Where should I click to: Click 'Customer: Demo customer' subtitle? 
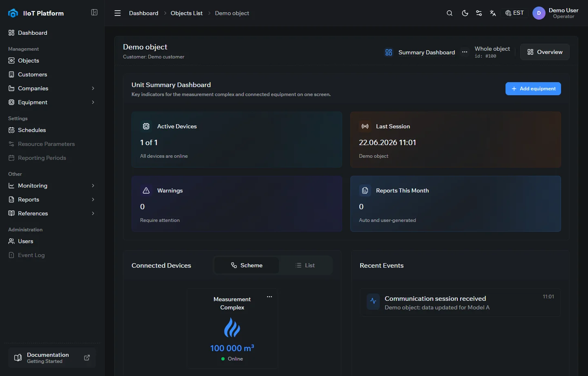[154, 57]
